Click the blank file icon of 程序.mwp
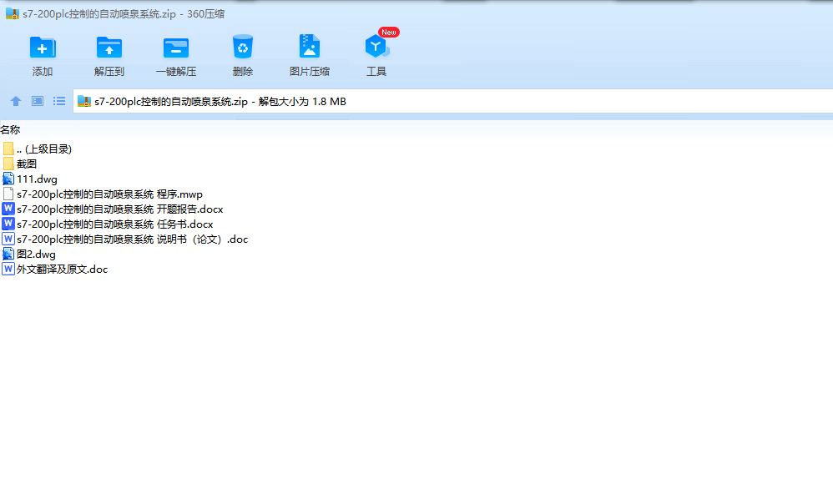 point(8,194)
